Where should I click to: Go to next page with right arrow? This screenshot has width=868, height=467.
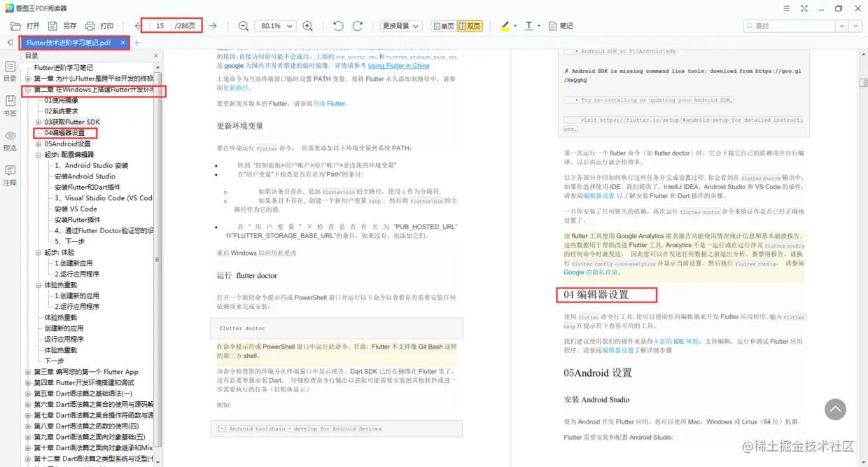pos(213,26)
